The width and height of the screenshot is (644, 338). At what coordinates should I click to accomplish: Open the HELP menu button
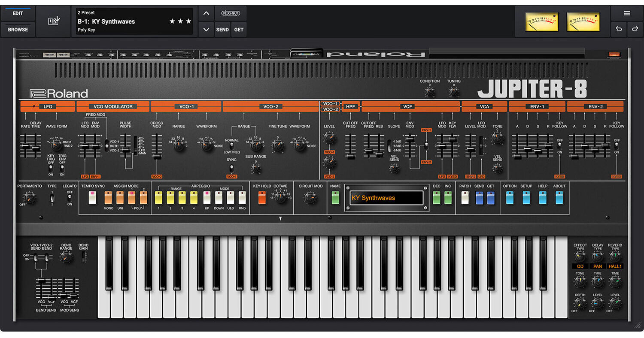click(x=543, y=198)
